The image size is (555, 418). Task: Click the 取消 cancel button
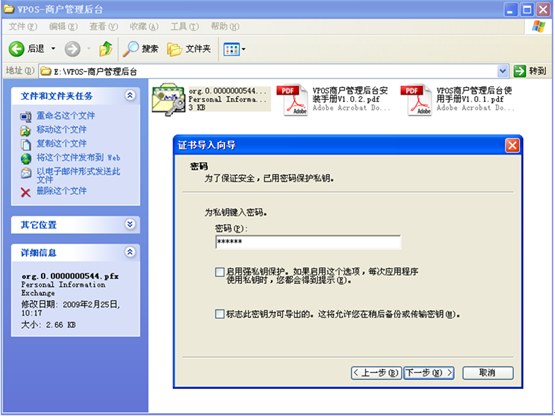click(x=488, y=373)
